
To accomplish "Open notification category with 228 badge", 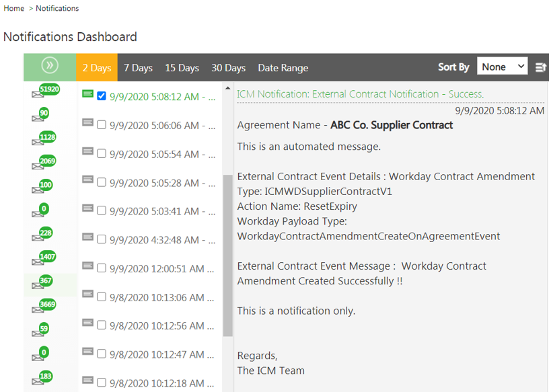I will pos(42,235).
